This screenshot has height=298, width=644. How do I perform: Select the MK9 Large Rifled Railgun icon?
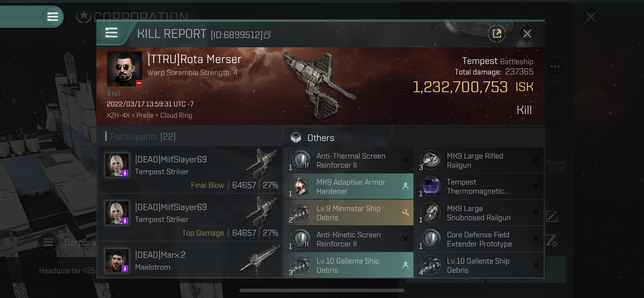click(x=431, y=160)
